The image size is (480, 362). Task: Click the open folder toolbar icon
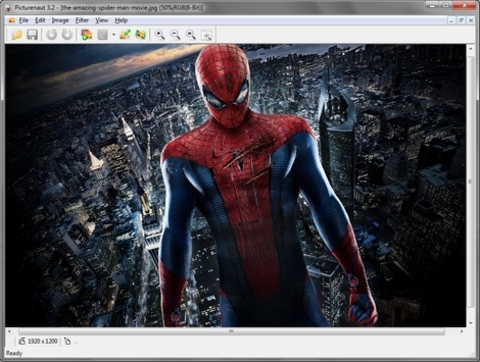[x=17, y=35]
